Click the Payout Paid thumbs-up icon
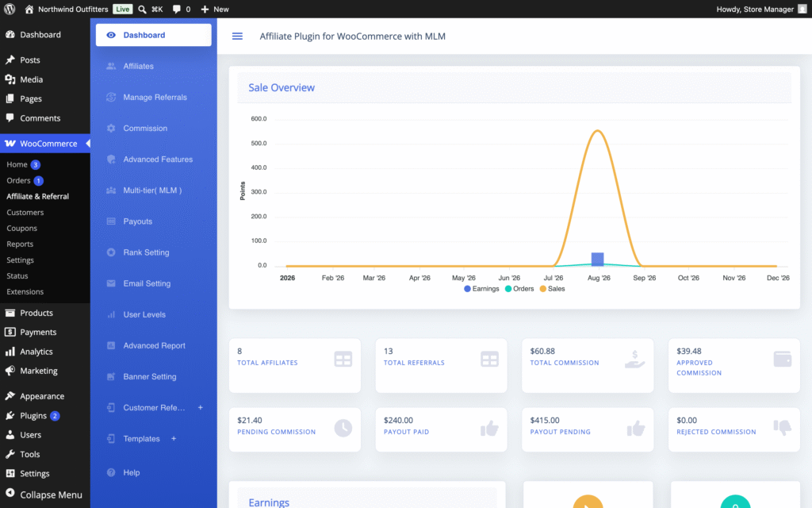 [489, 428]
